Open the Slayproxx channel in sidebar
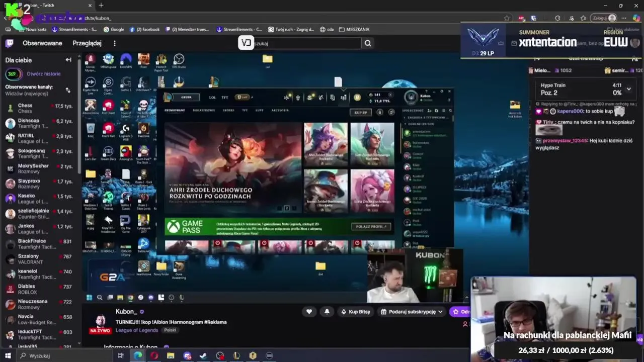Screen dimensions: 644x362 pos(40,184)
